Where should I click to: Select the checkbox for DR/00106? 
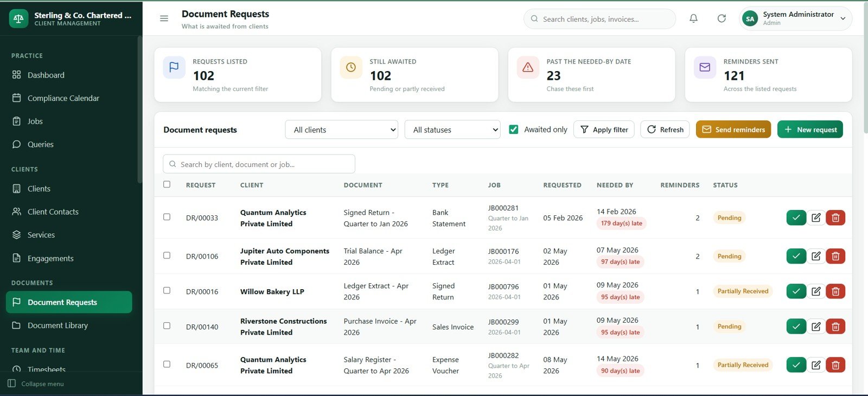tap(167, 256)
